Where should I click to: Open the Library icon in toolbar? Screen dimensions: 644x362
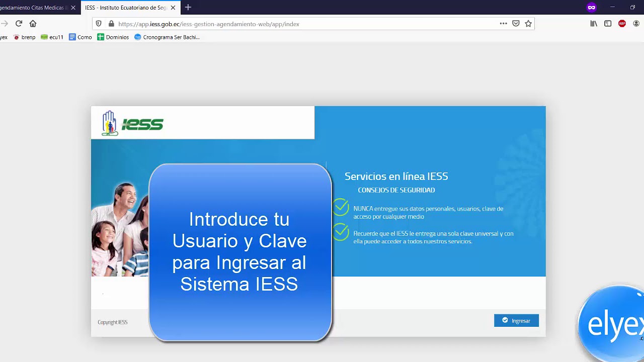click(594, 24)
